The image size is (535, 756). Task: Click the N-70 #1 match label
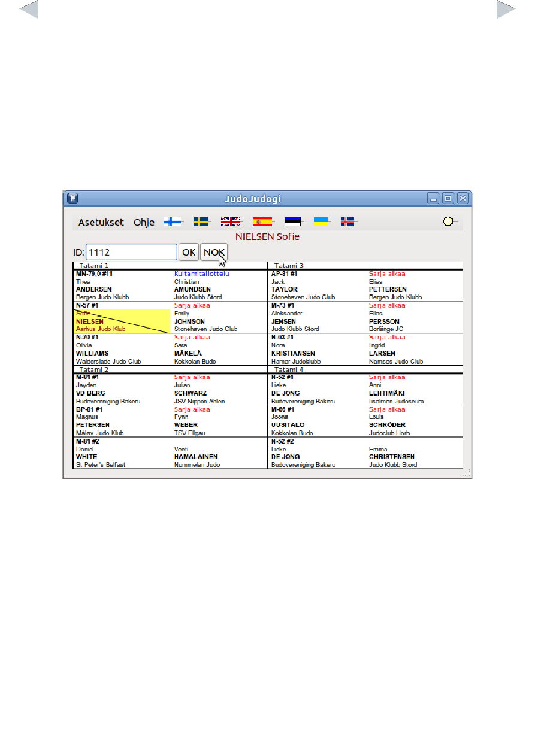pos(87,337)
